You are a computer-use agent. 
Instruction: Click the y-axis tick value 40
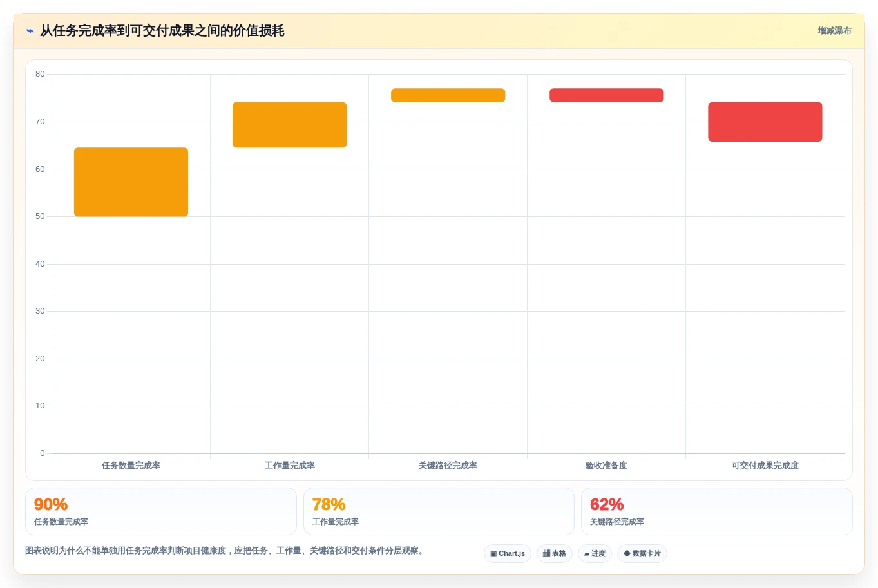pyautogui.click(x=40, y=264)
